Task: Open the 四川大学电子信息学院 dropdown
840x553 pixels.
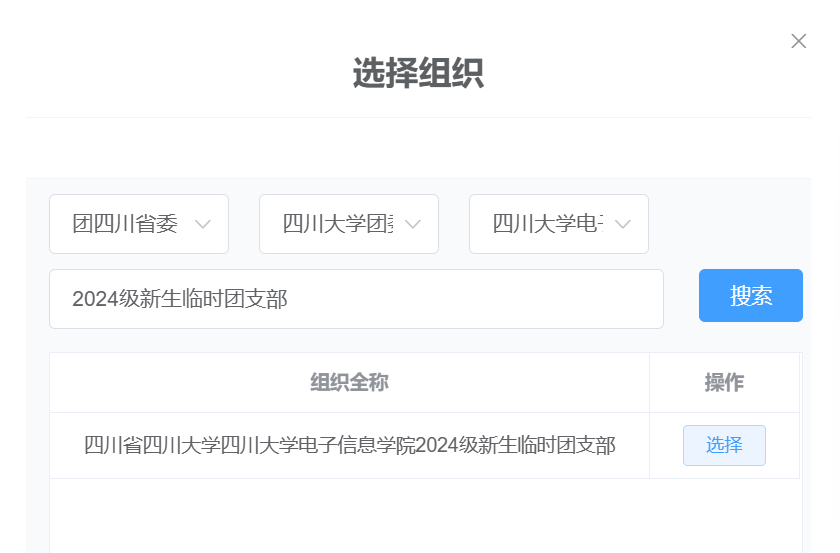Action: click(x=547, y=224)
